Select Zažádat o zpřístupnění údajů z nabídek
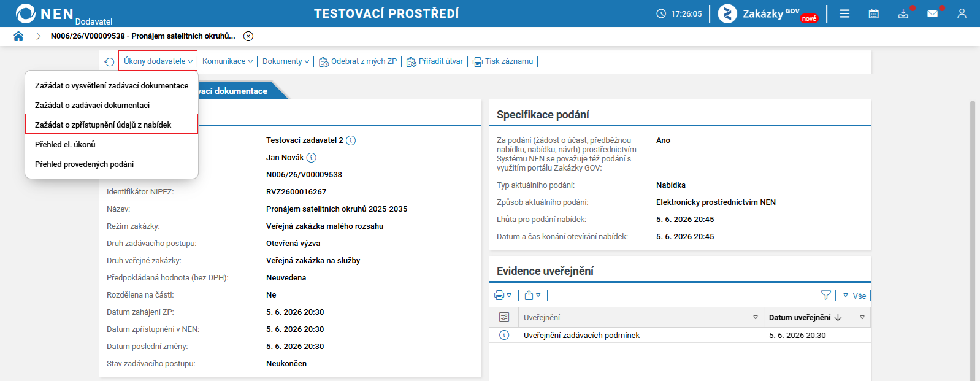980x381 pixels. [x=112, y=125]
